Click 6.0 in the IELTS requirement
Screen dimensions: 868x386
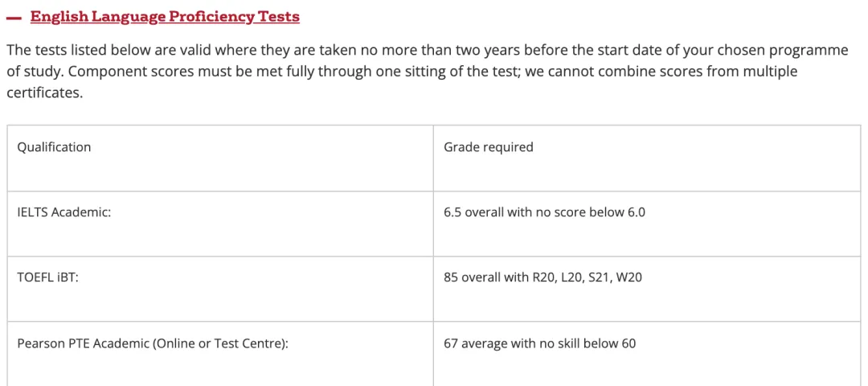click(636, 212)
